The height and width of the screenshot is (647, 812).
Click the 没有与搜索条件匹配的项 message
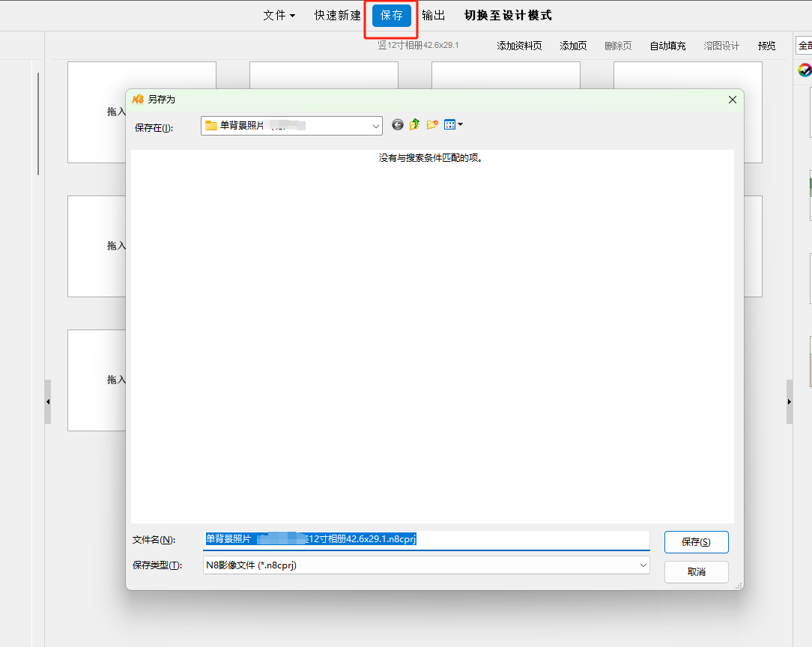coord(431,158)
